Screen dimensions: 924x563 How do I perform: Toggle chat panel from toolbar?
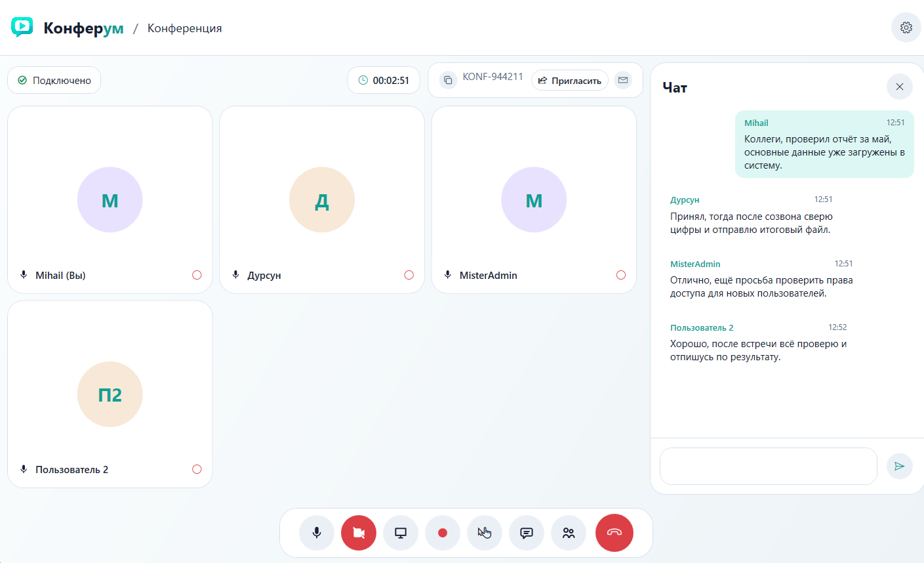point(527,533)
